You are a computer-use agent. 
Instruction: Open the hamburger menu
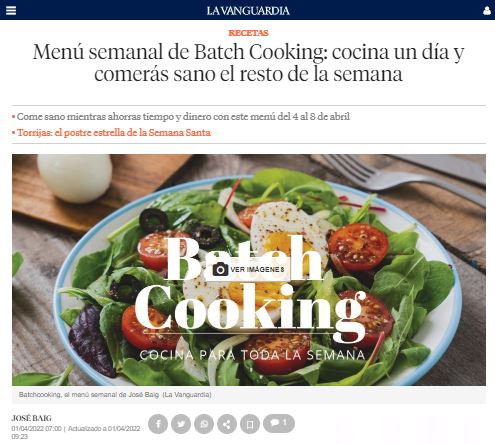pos(11,10)
